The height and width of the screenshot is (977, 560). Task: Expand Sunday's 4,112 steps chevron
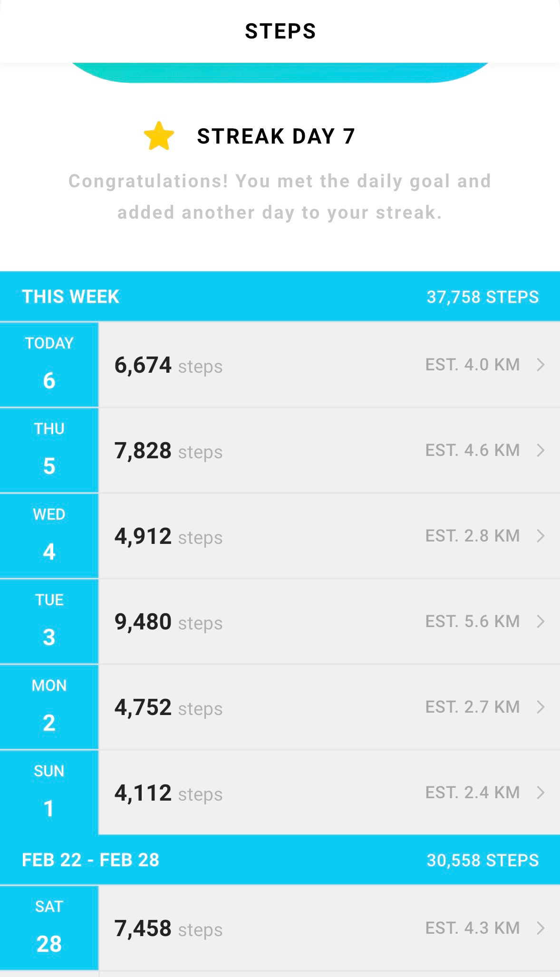point(540,793)
